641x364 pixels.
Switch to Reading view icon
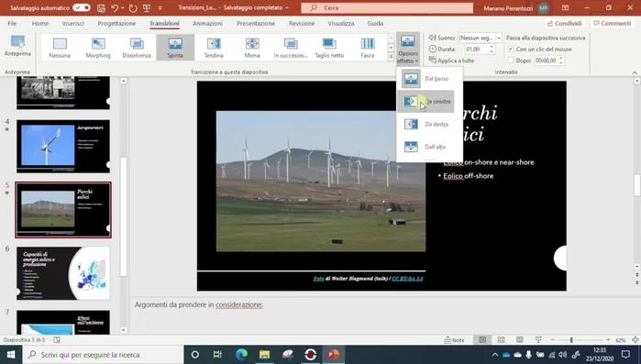(520, 340)
